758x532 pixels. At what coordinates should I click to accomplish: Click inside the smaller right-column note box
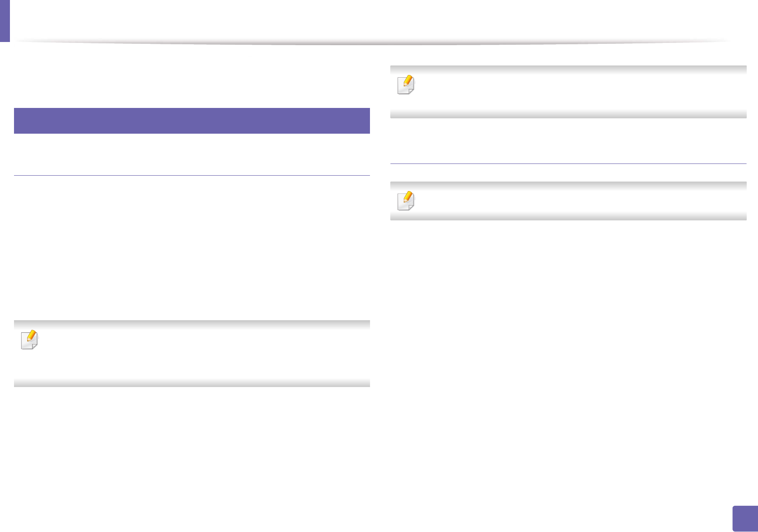[x=578, y=201]
